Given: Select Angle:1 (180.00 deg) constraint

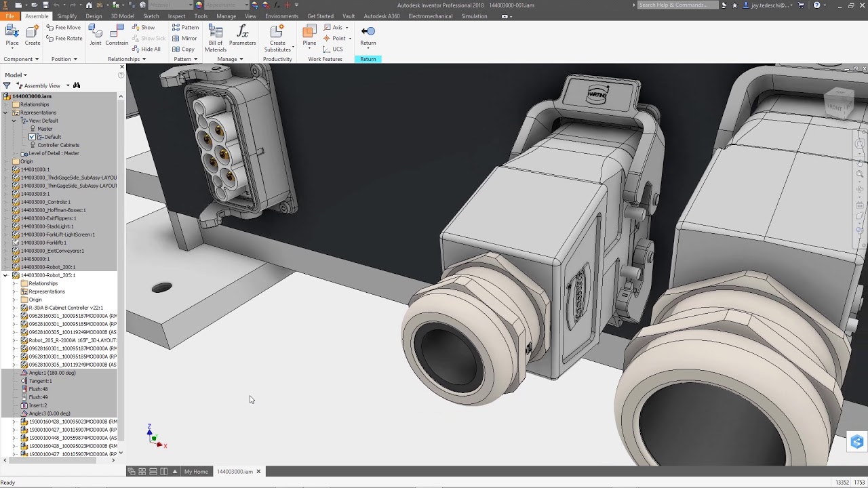Looking at the screenshot, I should point(52,373).
